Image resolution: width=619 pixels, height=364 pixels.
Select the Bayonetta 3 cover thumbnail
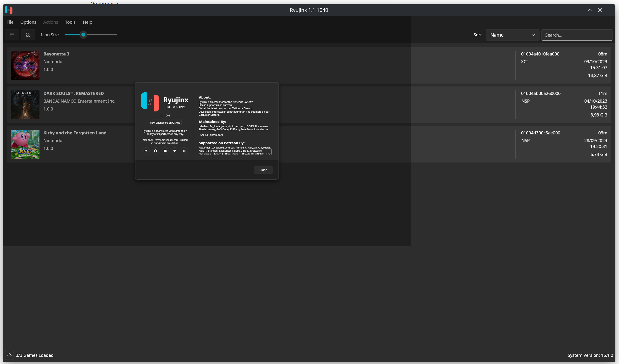(25, 65)
